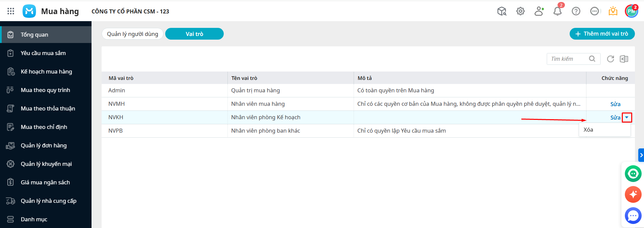Screen dimensions: 644x228
Task: Click Sửa for the NVMH role
Action: tap(615, 104)
